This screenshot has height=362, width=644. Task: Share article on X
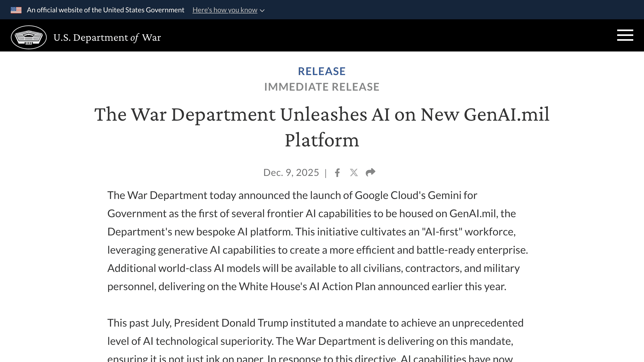point(354,172)
